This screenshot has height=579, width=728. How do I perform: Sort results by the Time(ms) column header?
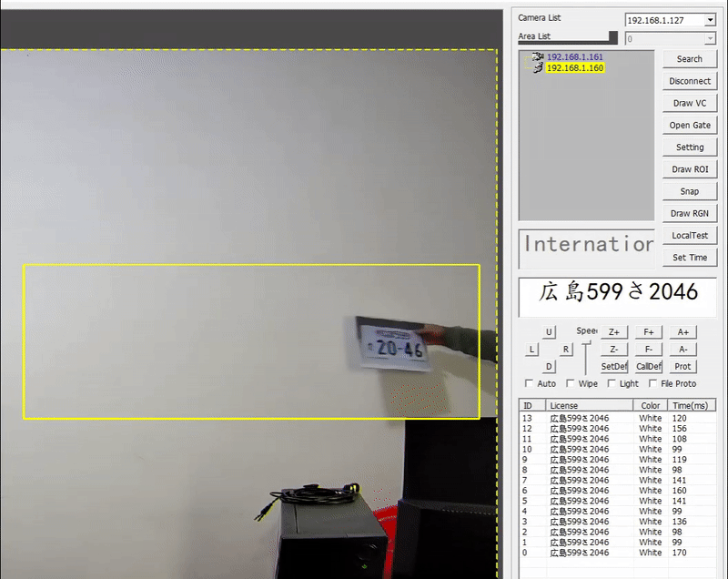[690, 405]
